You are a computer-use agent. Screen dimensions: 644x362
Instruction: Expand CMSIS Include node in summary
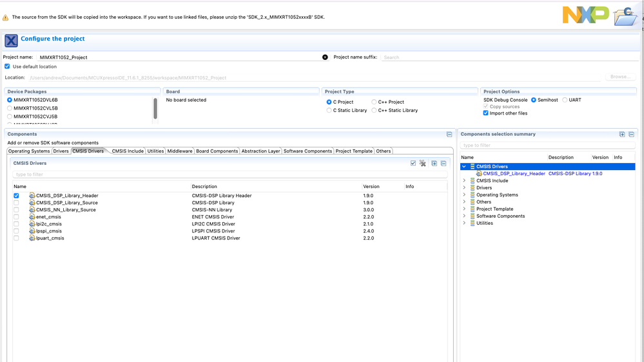pos(464,180)
